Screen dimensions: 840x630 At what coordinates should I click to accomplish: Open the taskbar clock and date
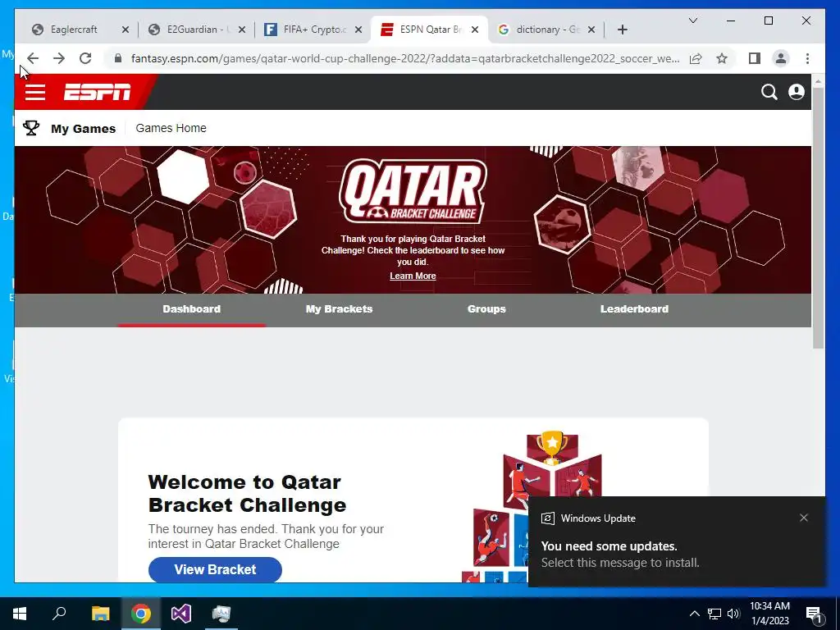pos(769,614)
